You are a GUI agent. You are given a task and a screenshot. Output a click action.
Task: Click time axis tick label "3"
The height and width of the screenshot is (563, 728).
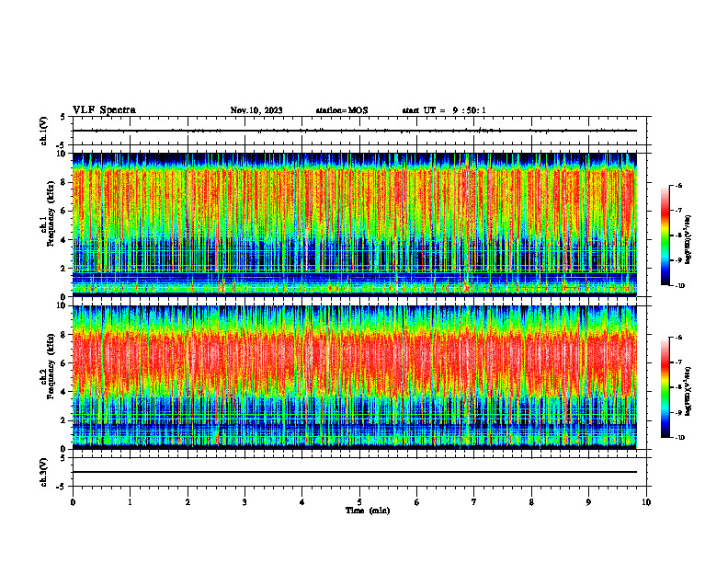[245, 502]
